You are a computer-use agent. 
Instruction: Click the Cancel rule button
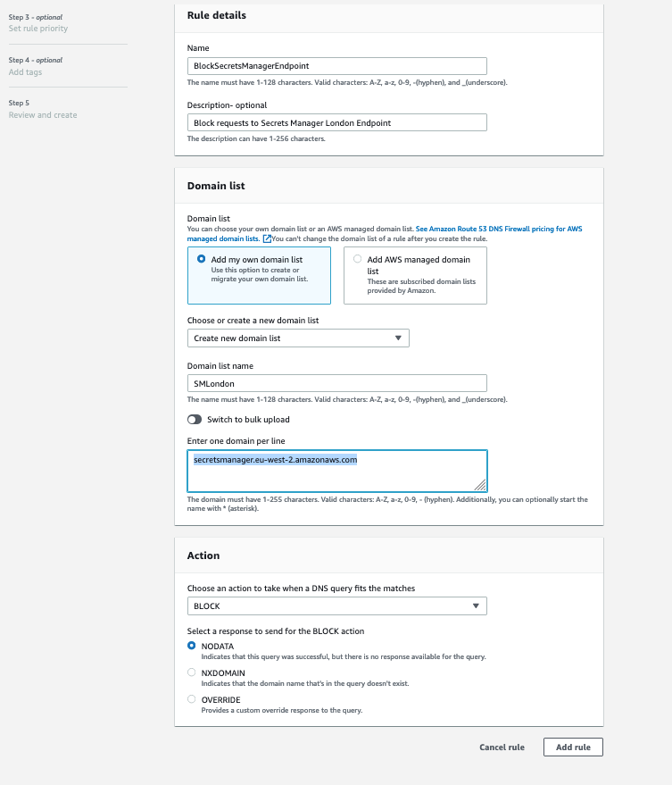[x=502, y=747]
